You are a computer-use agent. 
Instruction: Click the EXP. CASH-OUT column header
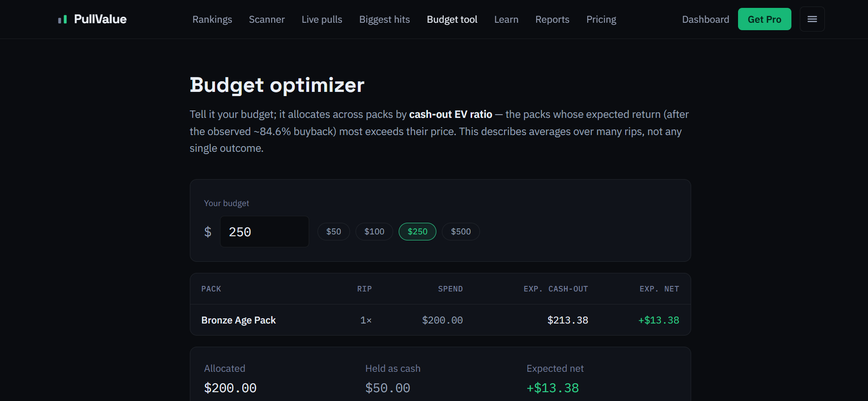coord(556,289)
